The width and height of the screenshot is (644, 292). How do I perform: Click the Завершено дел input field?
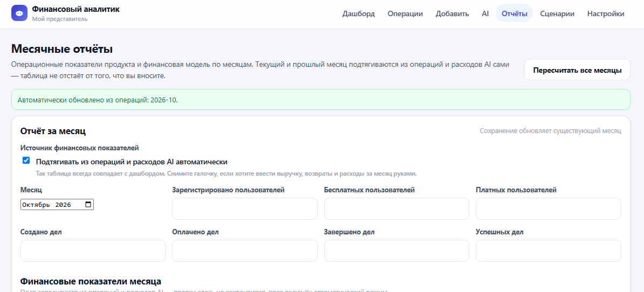click(x=396, y=251)
